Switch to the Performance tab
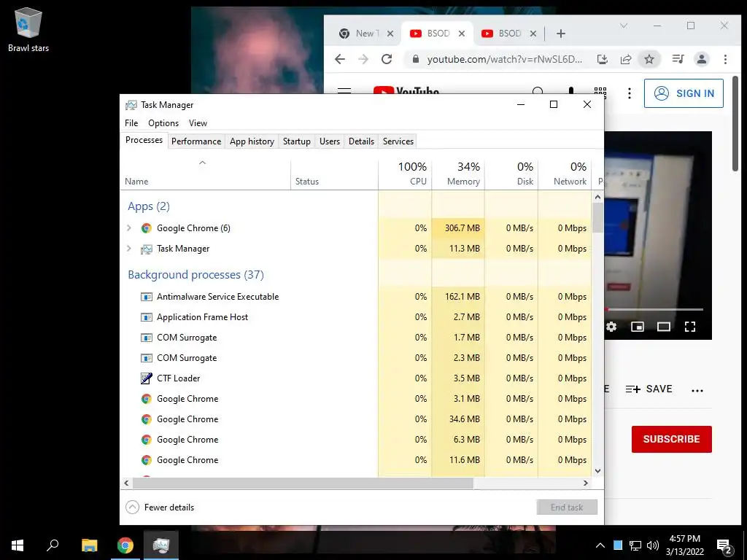Screen dimensions: 747x560 pyautogui.click(x=196, y=141)
